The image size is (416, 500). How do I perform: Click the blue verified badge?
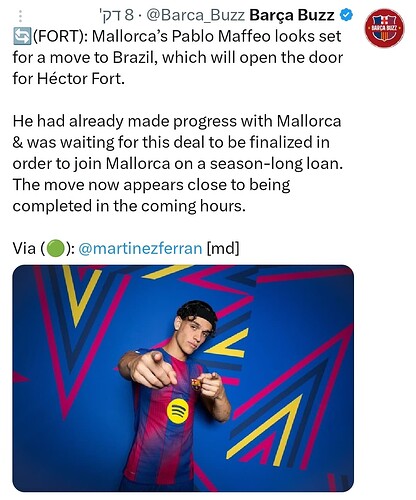(347, 15)
